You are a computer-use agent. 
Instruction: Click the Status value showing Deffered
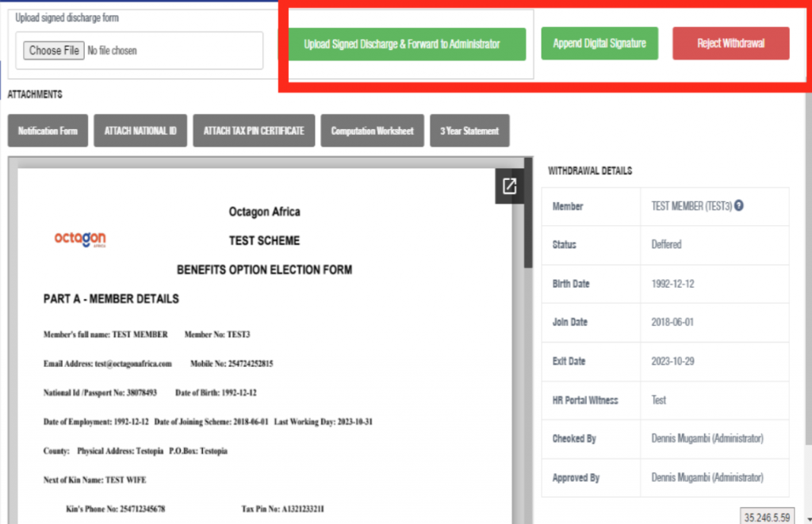pos(665,245)
